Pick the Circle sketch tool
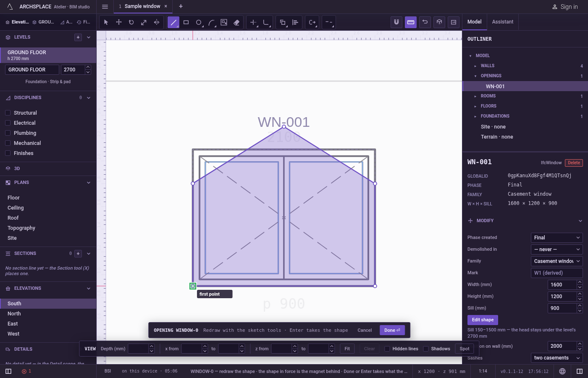Viewport: 588px width, 378px height. click(x=199, y=22)
